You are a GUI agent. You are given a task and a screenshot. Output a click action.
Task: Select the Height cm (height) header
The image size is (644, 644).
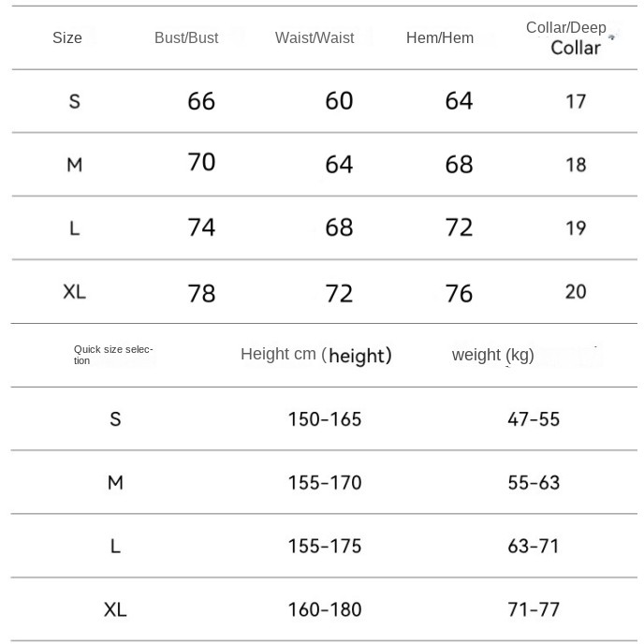coord(316,355)
